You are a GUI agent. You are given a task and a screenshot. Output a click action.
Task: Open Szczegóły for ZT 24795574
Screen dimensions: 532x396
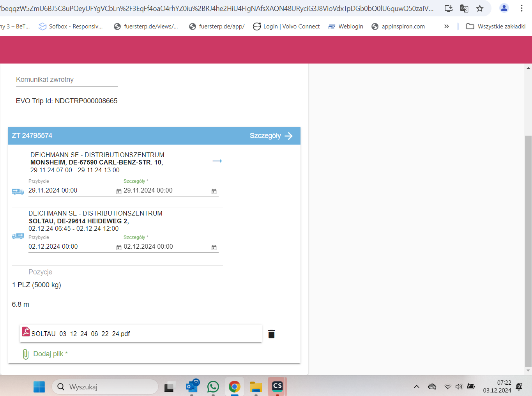pyautogui.click(x=271, y=136)
